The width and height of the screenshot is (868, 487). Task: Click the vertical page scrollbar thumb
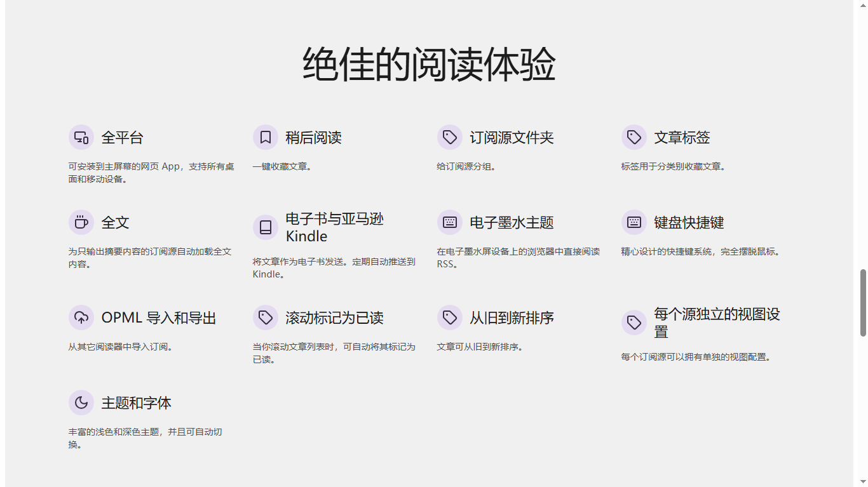point(863,303)
